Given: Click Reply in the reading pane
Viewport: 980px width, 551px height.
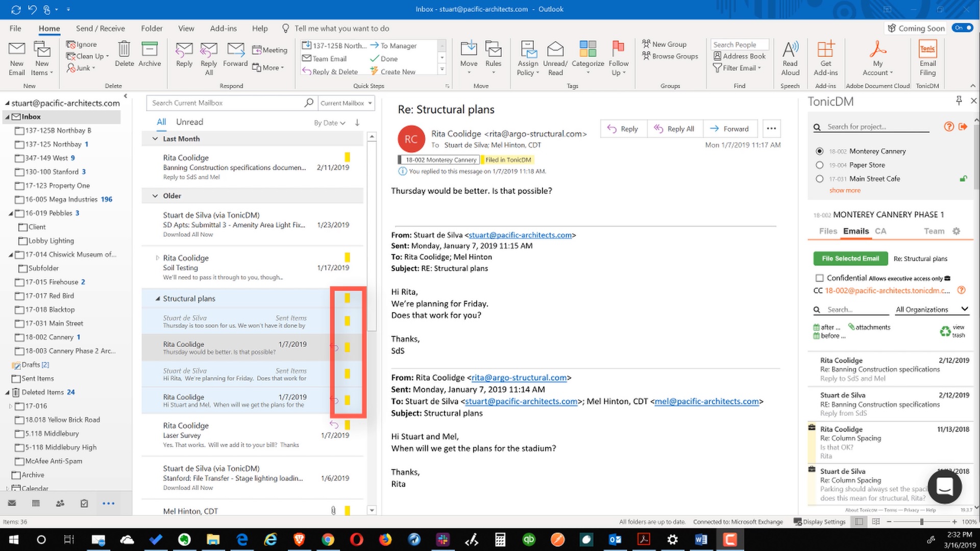Looking at the screenshot, I should 623,129.
